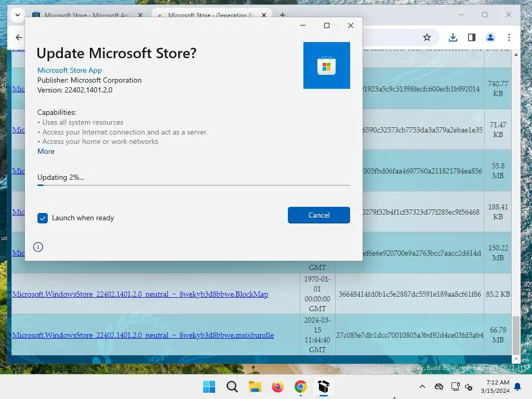Screen dimensions: 532x399
Task: Click muted volume tray icon
Action: (x=469, y=387)
